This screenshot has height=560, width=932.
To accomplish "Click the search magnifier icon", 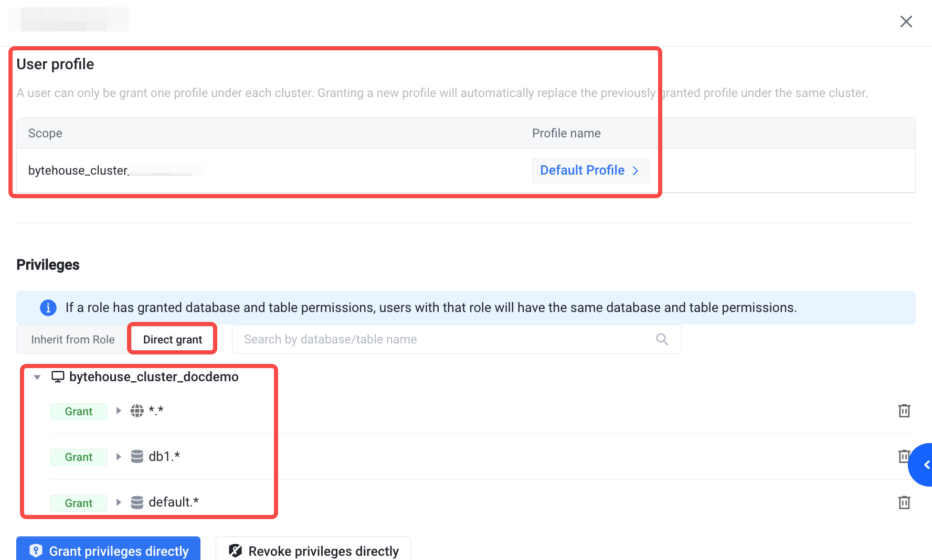I will (662, 339).
